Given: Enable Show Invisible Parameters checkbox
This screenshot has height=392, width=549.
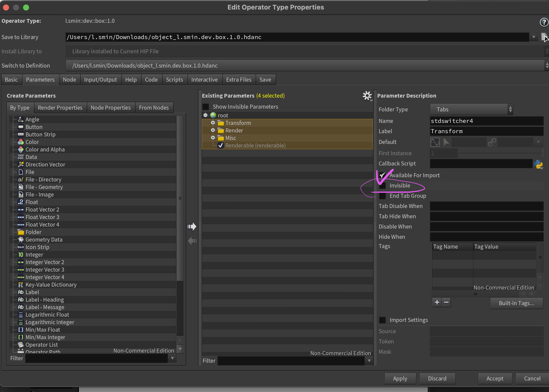Looking at the screenshot, I should (x=206, y=107).
